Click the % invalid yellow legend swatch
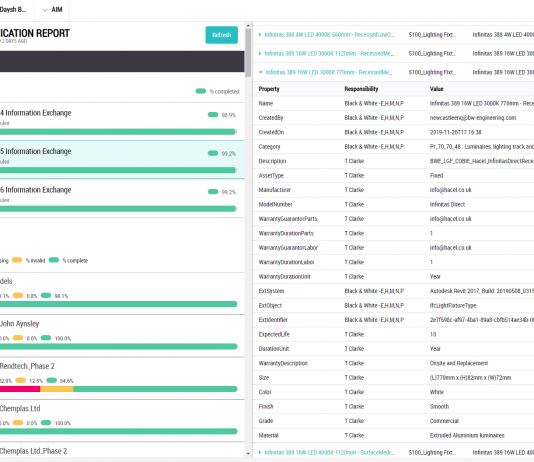534x462 pixels. click(x=17, y=260)
